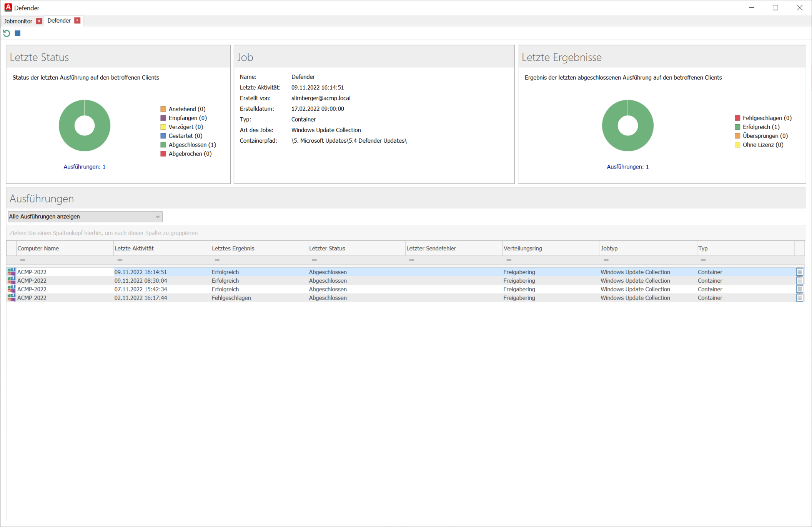Click the computer icon of first ACMP-2022 row
The width and height of the screenshot is (812, 527).
(x=12, y=272)
